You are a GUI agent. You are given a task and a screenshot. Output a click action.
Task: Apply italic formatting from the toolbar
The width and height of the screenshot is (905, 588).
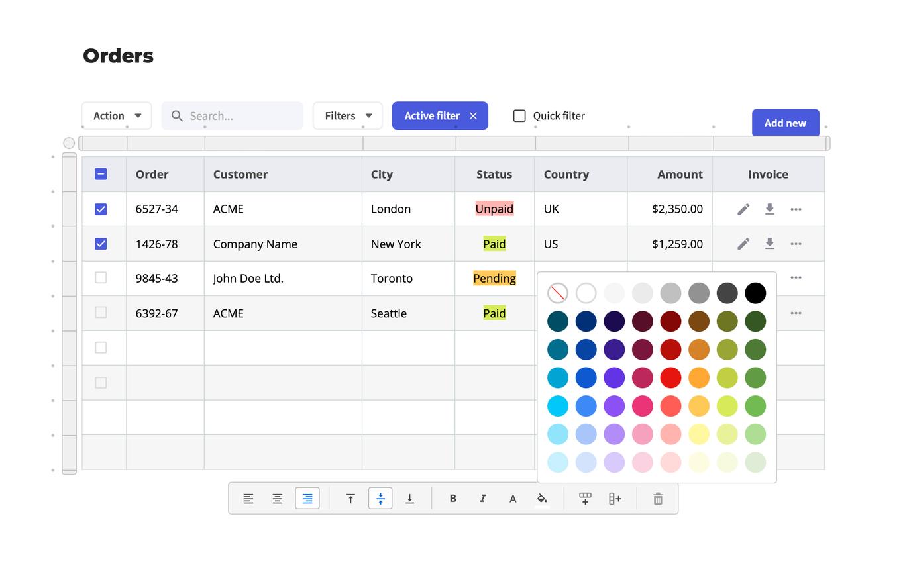483,498
